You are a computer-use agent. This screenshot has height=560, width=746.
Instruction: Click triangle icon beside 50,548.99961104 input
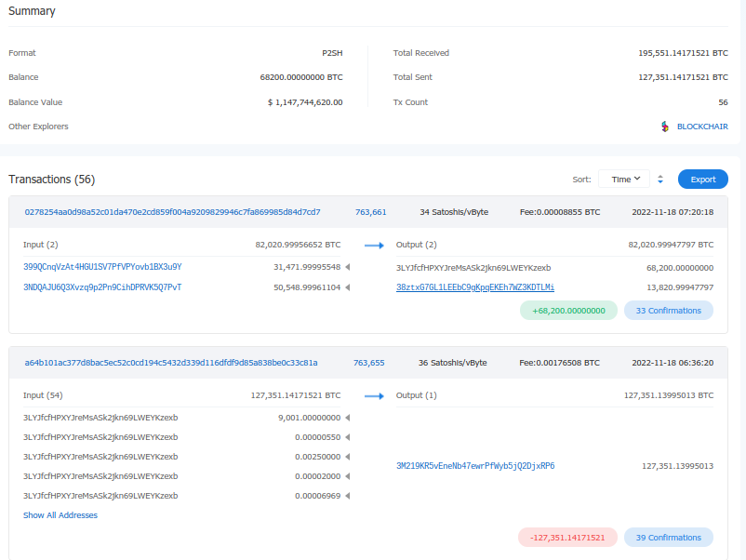pos(348,287)
